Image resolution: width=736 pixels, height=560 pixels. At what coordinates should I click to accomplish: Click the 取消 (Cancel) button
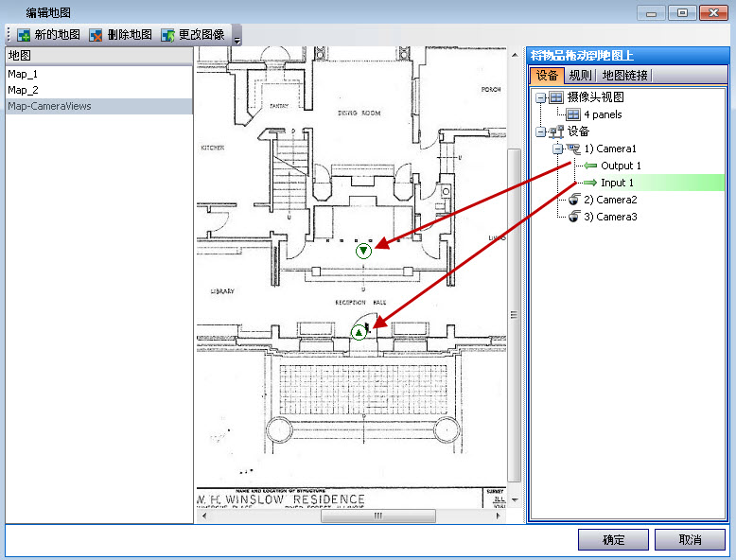coord(690,540)
